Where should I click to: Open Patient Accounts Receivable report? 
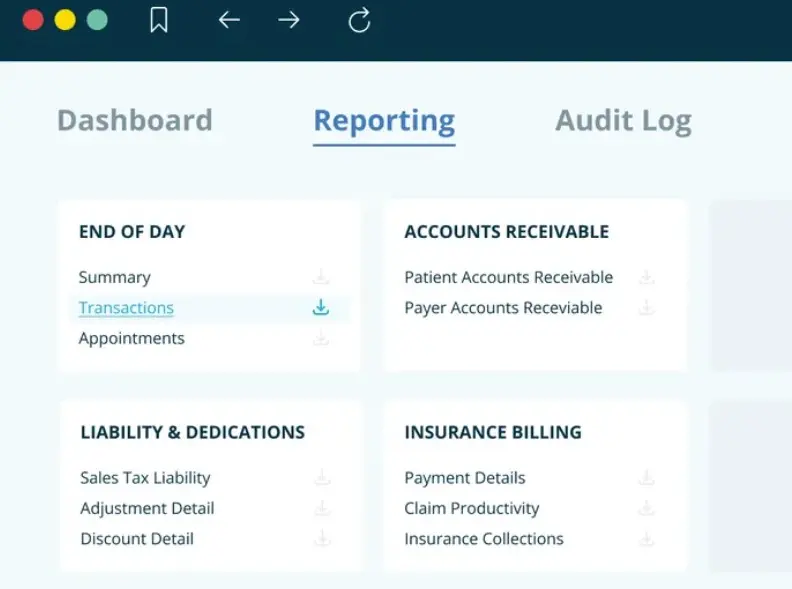coord(509,277)
